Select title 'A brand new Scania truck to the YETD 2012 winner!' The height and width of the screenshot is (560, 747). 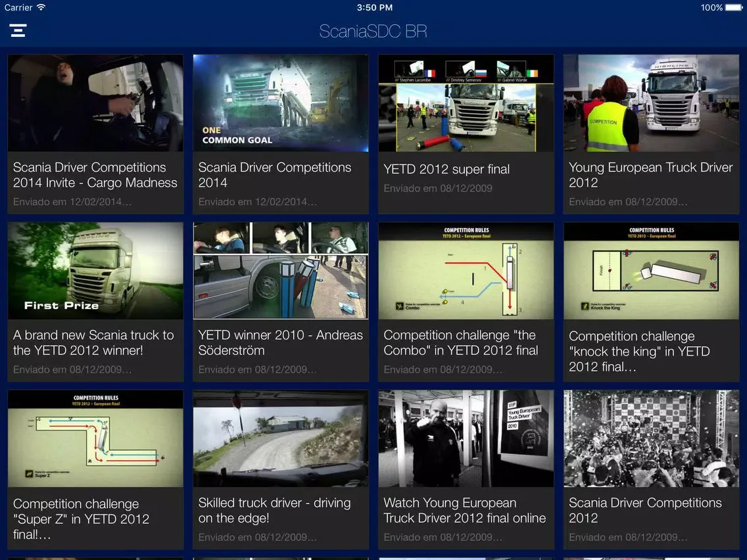[93, 342]
